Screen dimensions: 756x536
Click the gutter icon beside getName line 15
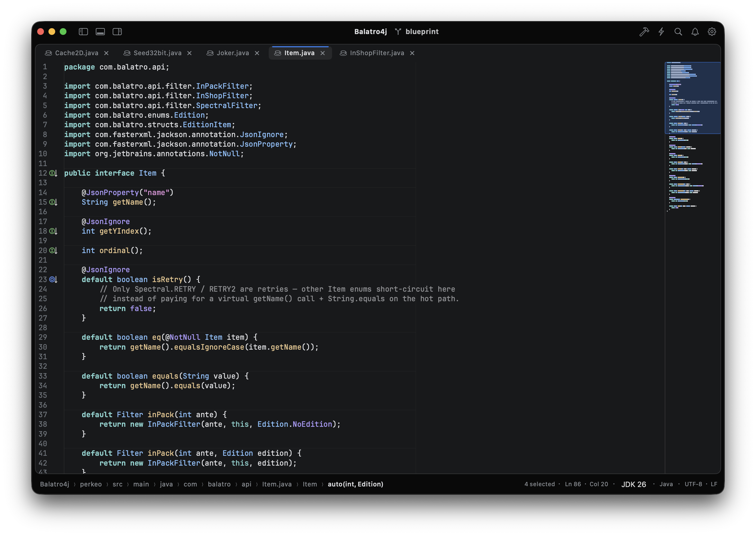tap(53, 202)
